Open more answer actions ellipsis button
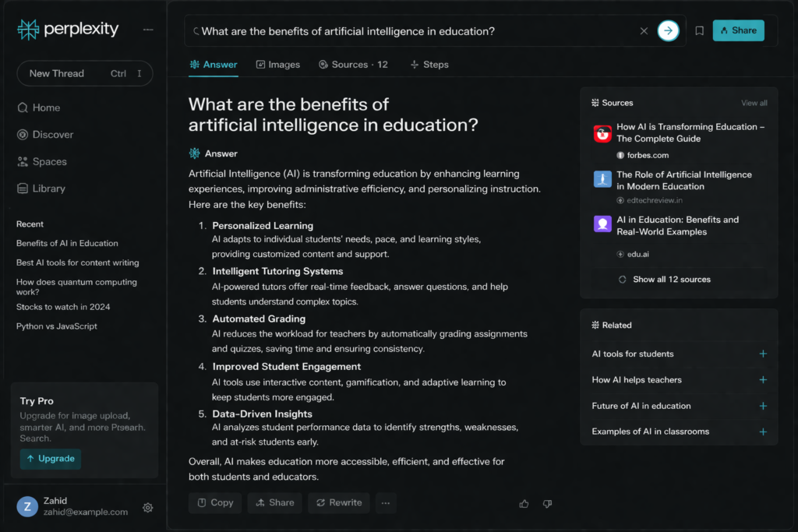Viewport: 798px width, 532px height. tap(386, 503)
